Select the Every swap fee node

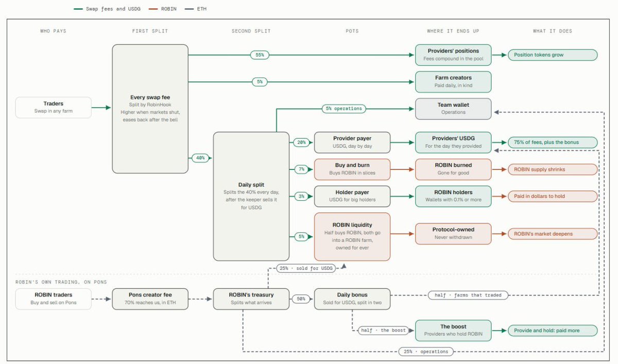pyautogui.click(x=150, y=108)
